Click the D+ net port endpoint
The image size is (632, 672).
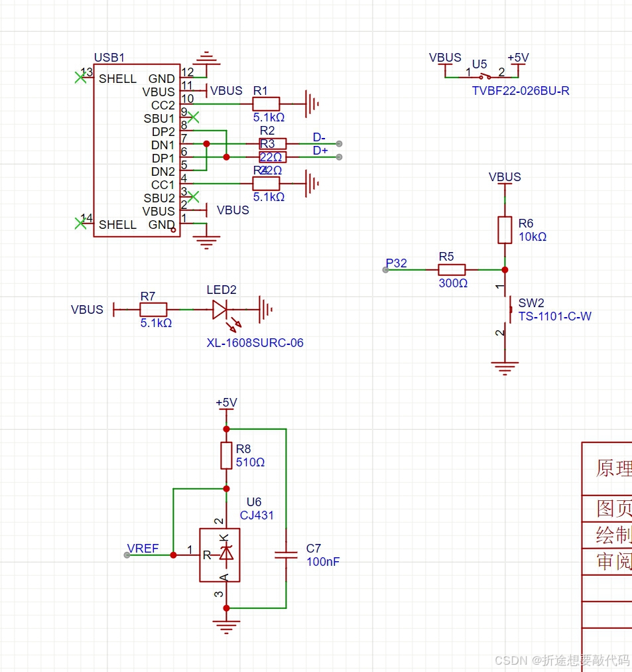[339, 157]
